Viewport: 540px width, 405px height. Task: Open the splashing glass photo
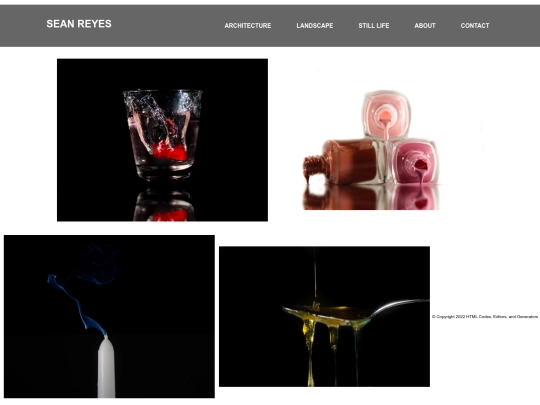(x=162, y=140)
